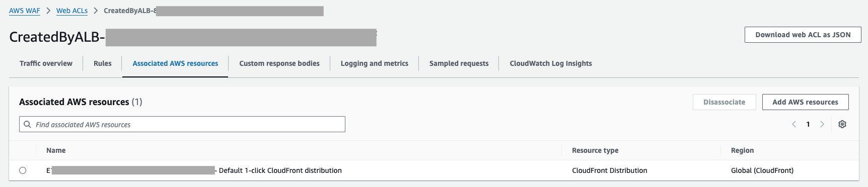The width and height of the screenshot is (868, 187).
Task: Open Associated AWS resources tab
Action: pos(175,63)
